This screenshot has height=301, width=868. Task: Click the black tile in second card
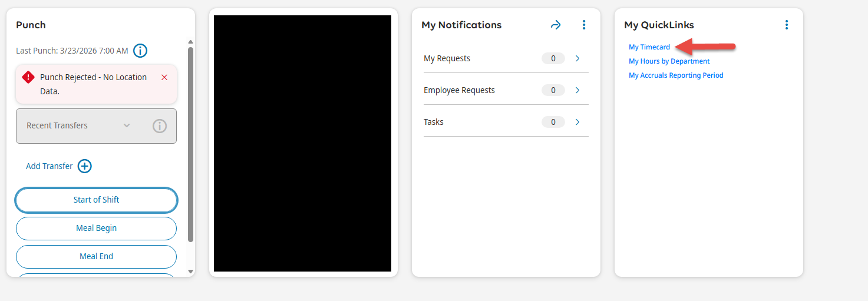302,143
